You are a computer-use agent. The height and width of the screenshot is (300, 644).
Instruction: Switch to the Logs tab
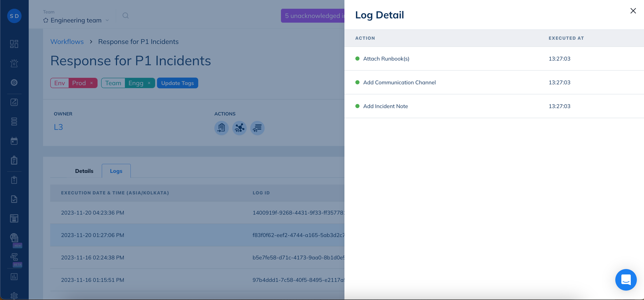click(x=116, y=171)
